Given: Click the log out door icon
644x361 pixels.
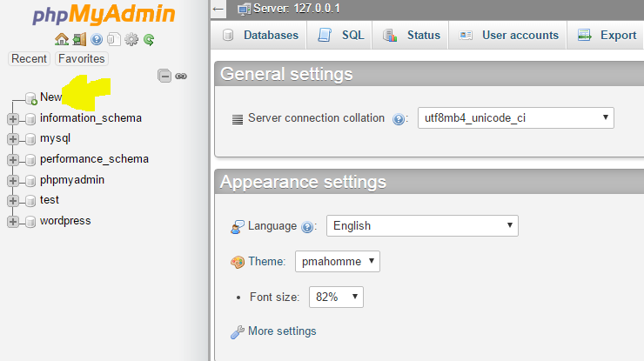Looking at the screenshot, I should point(79,39).
